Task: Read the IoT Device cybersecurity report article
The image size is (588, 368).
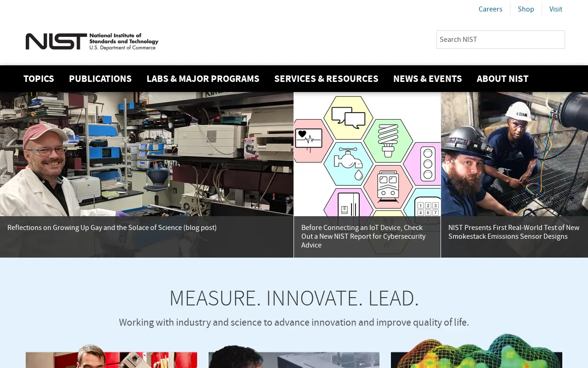Action: [363, 236]
